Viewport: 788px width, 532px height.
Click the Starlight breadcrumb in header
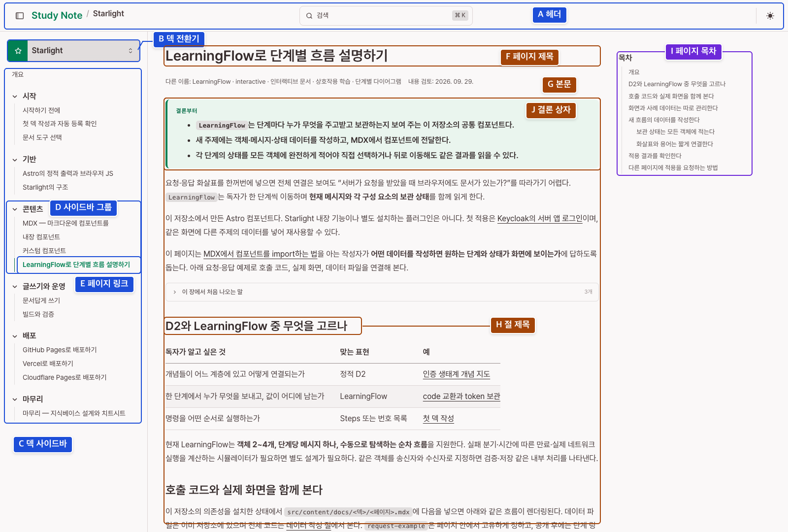pos(108,14)
